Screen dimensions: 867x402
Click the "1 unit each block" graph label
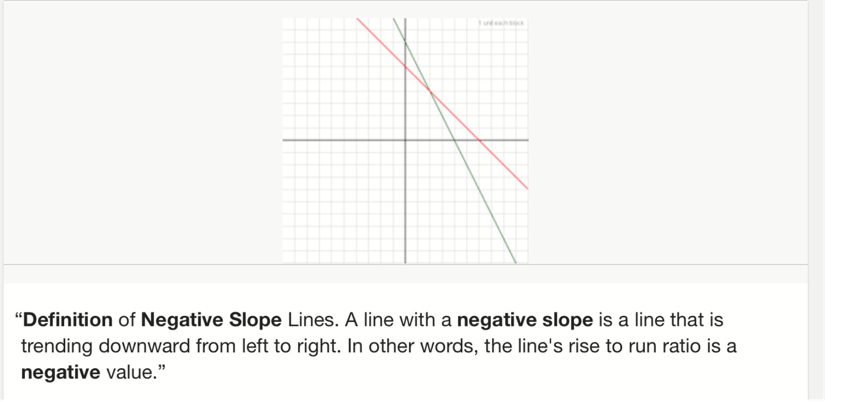(500, 22)
